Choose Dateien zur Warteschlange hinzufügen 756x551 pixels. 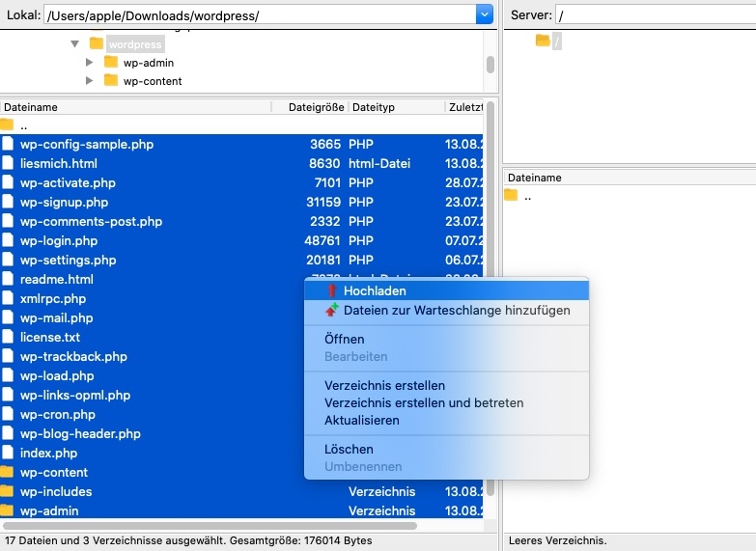click(x=446, y=311)
